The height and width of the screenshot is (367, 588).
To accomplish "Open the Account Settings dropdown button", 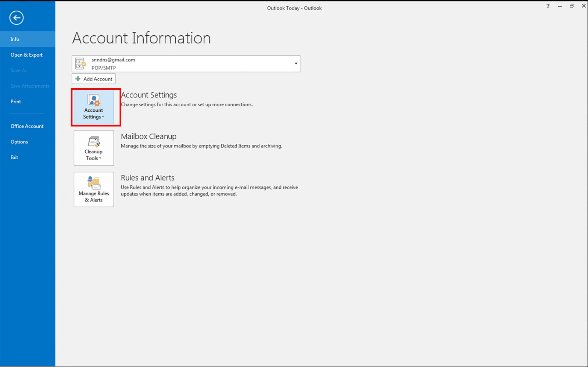I will 94,107.
